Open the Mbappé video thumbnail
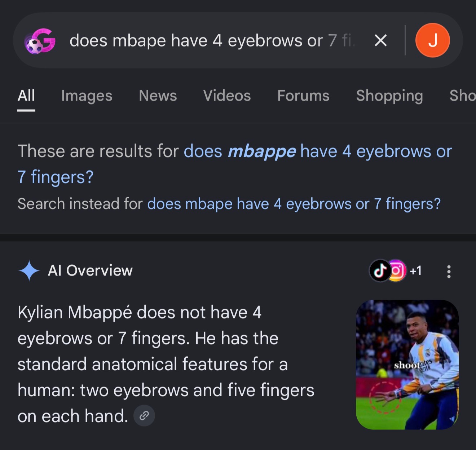 tap(407, 365)
